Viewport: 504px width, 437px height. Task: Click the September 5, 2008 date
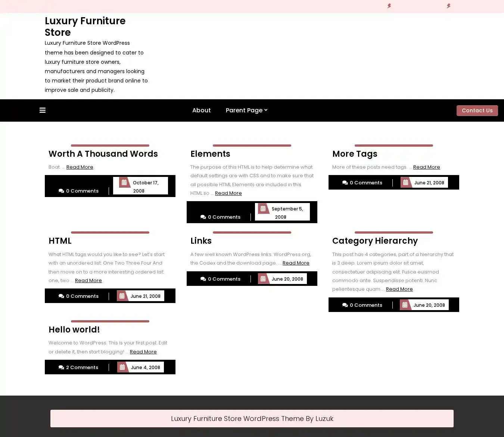click(287, 213)
